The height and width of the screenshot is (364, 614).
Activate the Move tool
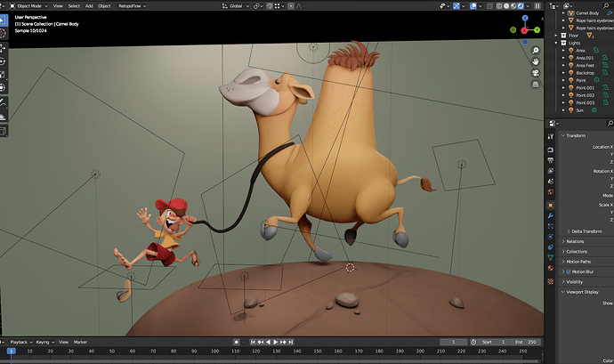click(x=3, y=48)
